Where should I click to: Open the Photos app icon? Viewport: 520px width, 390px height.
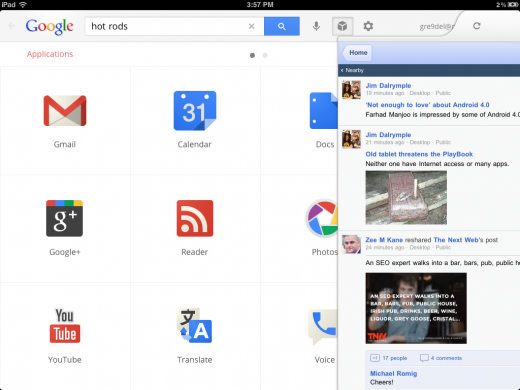click(322, 218)
